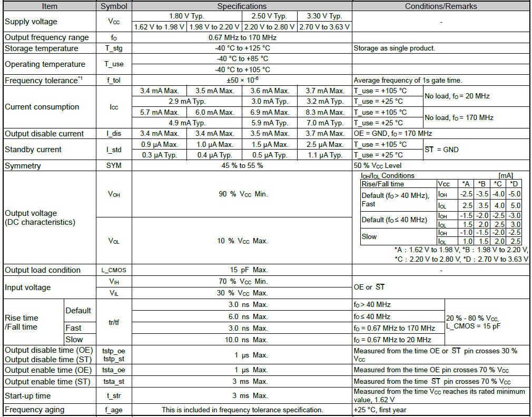Click the 'T_use' symbol cell
Screen dimensions: 532x417
pyautogui.click(x=114, y=64)
